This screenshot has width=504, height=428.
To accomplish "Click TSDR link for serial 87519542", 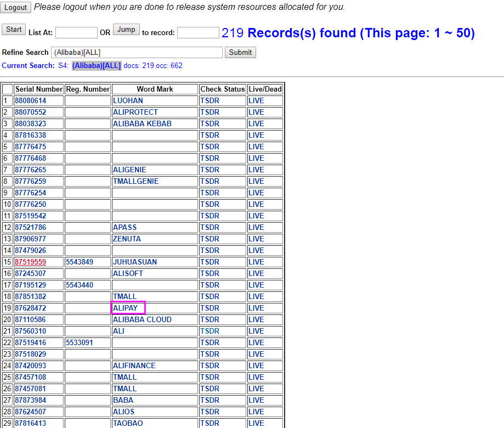I will [209, 216].
